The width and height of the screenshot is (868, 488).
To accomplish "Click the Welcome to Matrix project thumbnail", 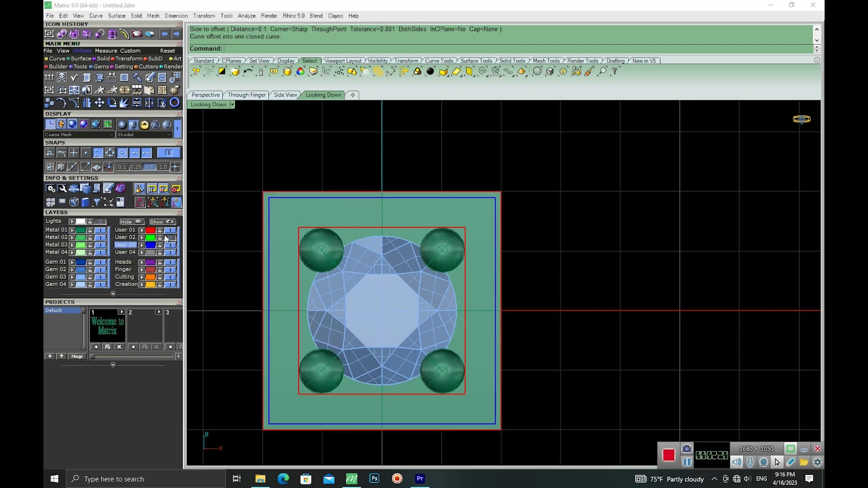I will pos(108,326).
